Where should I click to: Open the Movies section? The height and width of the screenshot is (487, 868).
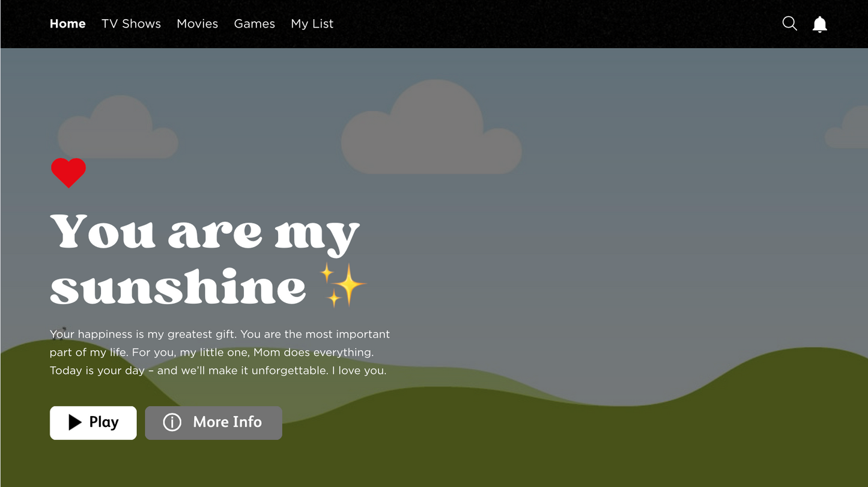[198, 23]
